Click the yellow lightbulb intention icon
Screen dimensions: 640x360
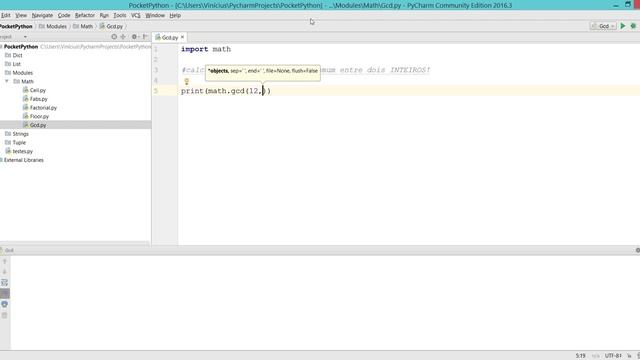(x=187, y=82)
